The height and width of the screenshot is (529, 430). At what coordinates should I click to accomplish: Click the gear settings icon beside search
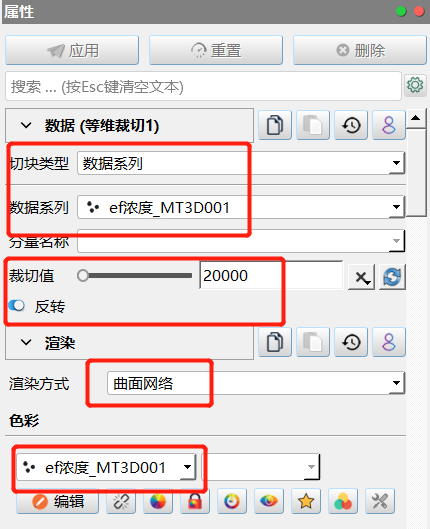pos(415,85)
